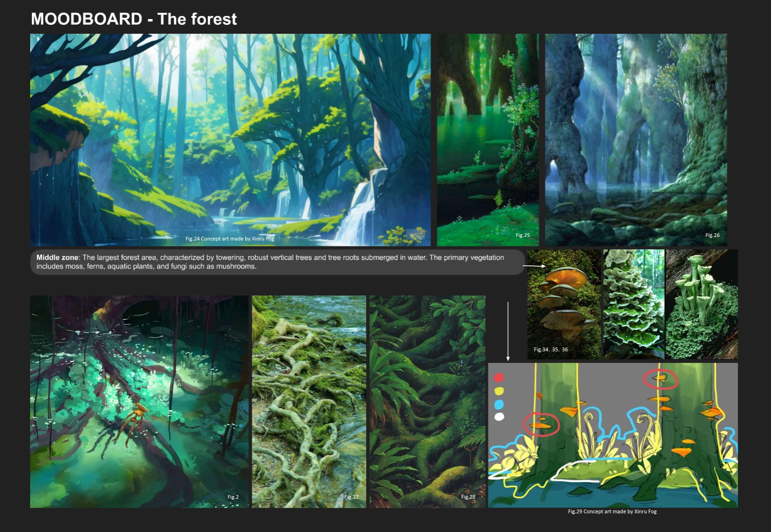The width and height of the screenshot is (771, 532).
Task: Click 'Fig.29 Concept art made by Xinru Fog' caption
Action: (612, 512)
